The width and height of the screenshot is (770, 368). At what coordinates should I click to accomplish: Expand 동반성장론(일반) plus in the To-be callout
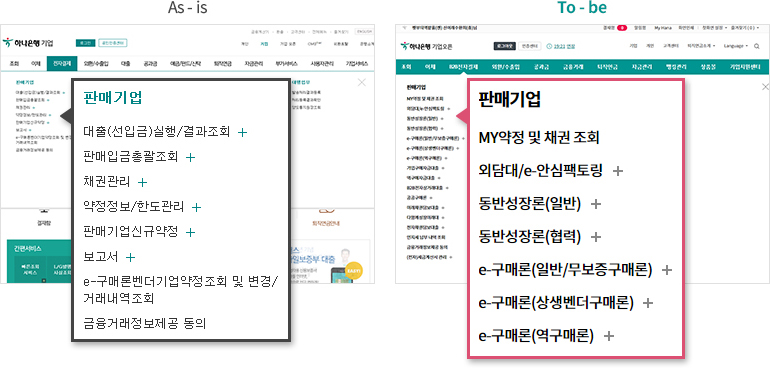click(596, 204)
